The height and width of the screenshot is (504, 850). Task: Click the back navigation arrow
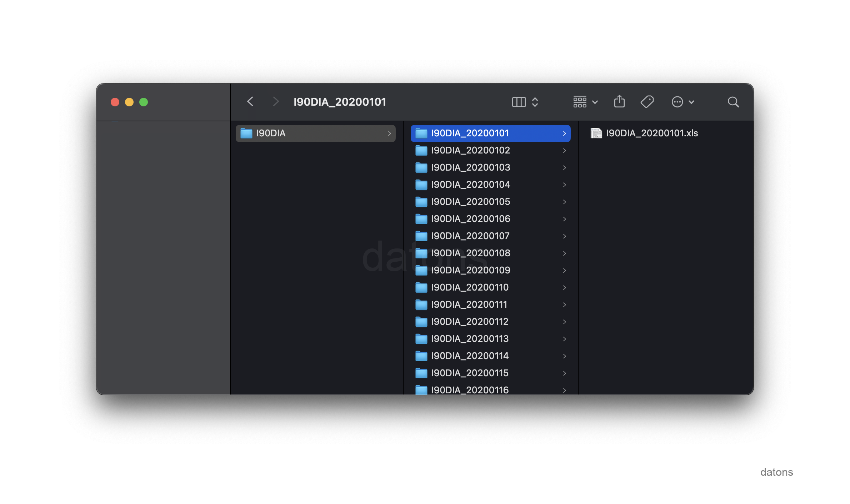point(250,102)
